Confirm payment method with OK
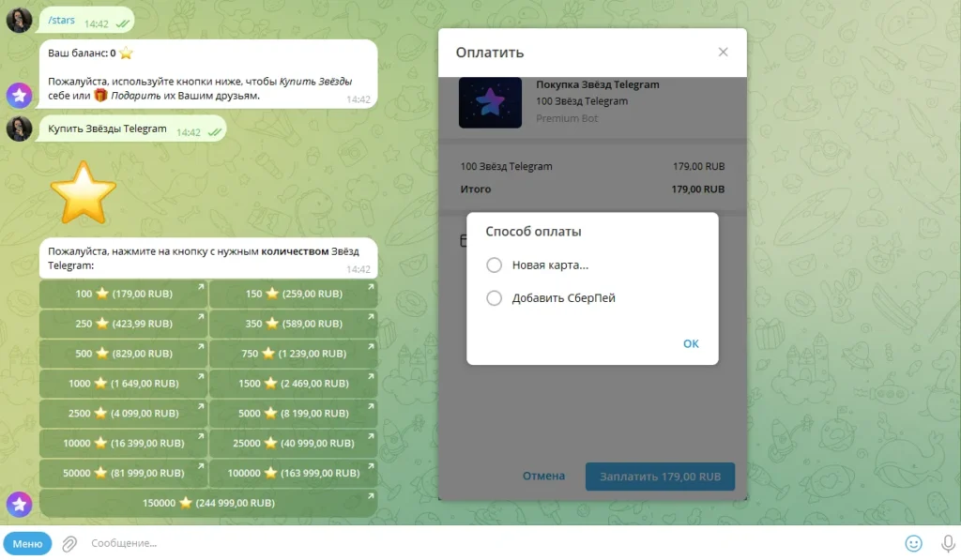Viewport: 961px width, 560px height. [x=691, y=343]
